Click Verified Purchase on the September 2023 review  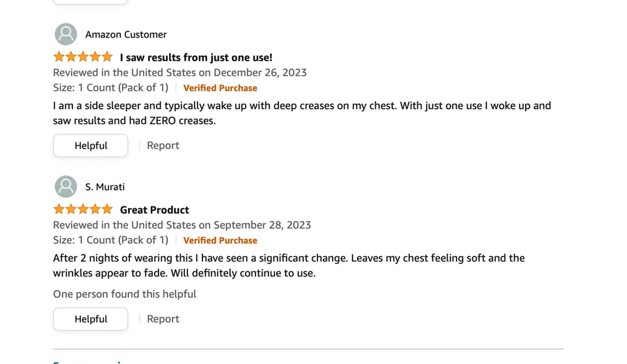[x=220, y=241]
